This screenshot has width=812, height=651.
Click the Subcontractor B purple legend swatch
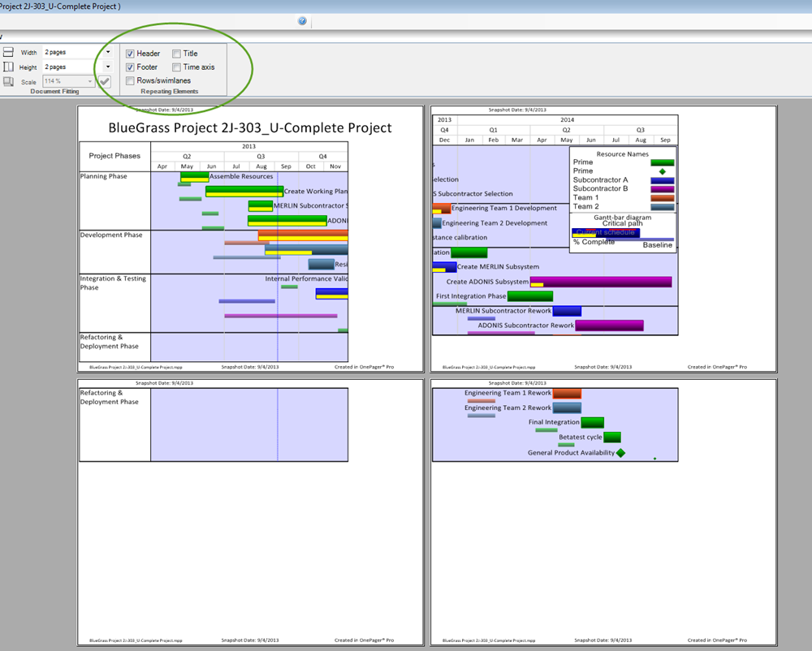pyautogui.click(x=663, y=189)
